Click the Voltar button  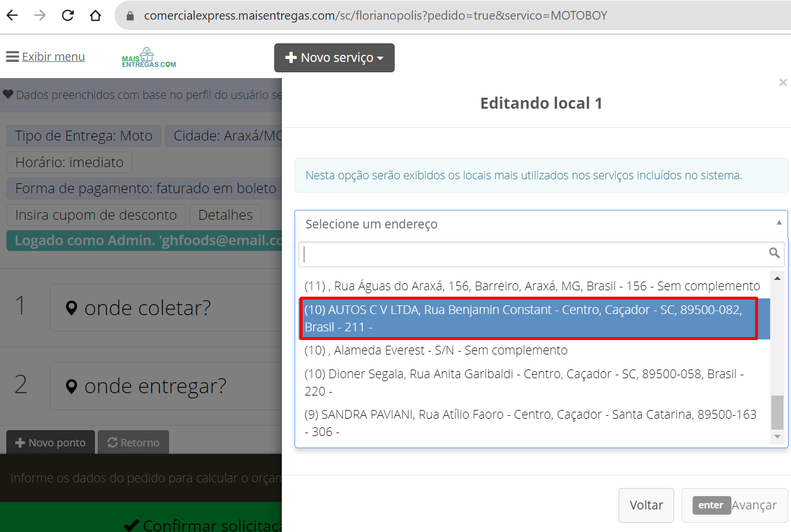646,505
